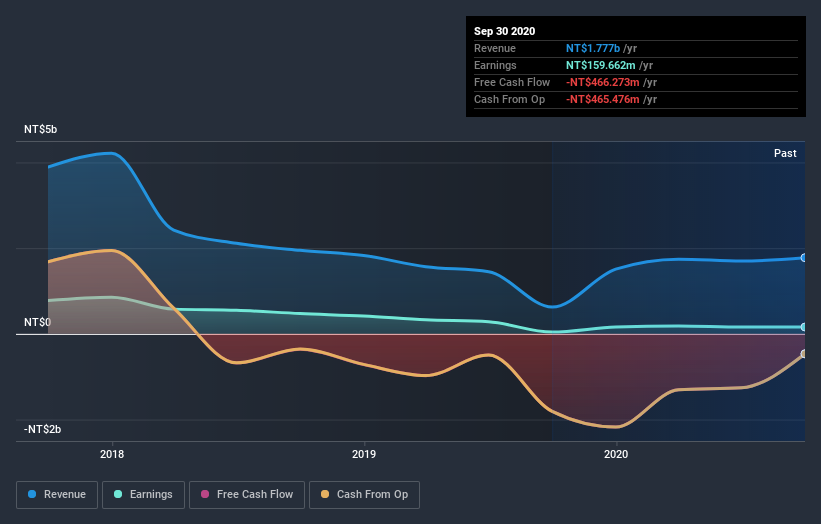Click the NT$159.662m earnings value
The height and width of the screenshot is (524, 821).
click(601, 65)
